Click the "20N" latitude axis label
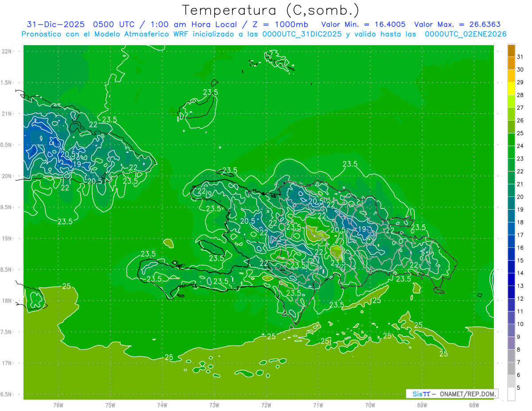 (7, 176)
